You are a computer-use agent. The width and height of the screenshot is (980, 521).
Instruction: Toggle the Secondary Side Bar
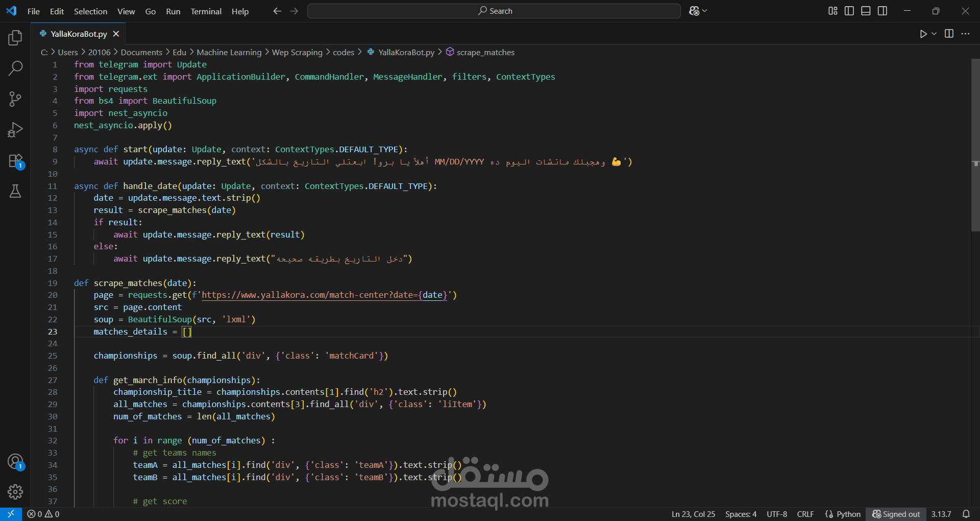pos(883,11)
